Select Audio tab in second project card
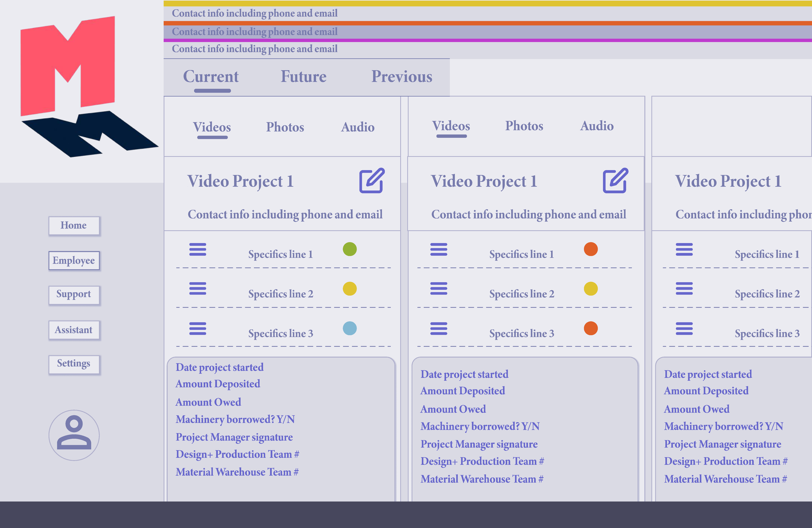This screenshot has height=528, width=812. click(597, 126)
